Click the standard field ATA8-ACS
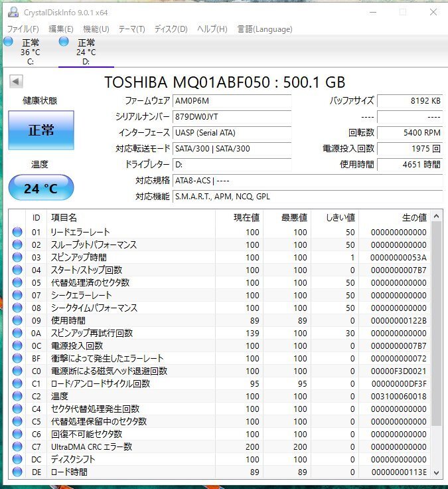The height and width of the screenshot is (489, 448). coord(307,181)
